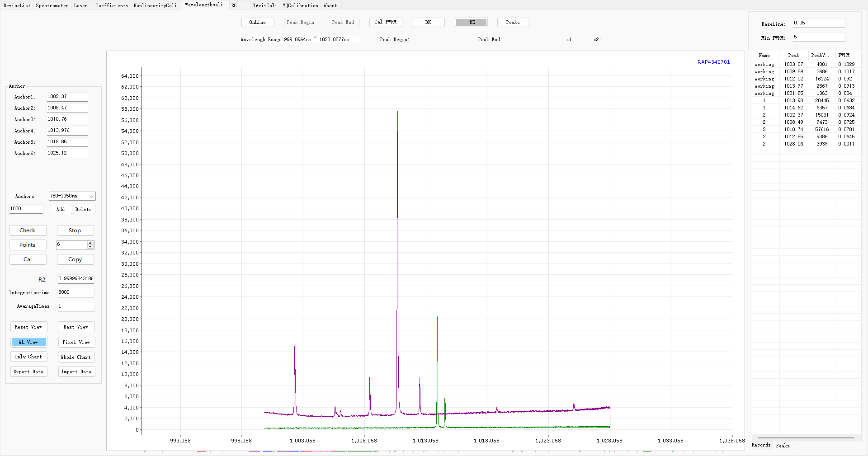Viewport: 868px width, 456px height.
Task: Click the Check button
Action: 28,230
